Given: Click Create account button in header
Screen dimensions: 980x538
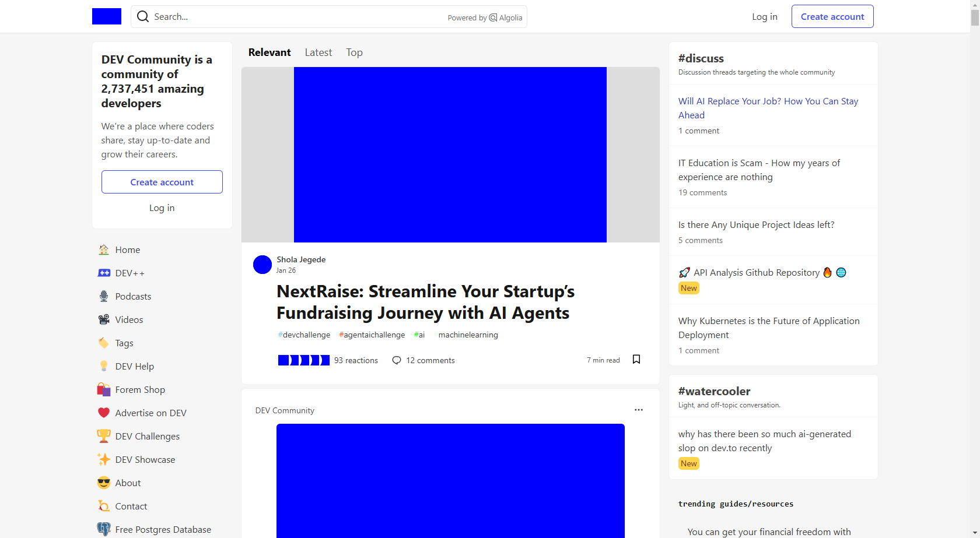Looking at the screenshot, I should pyautogui.click(x=832, y=16).
